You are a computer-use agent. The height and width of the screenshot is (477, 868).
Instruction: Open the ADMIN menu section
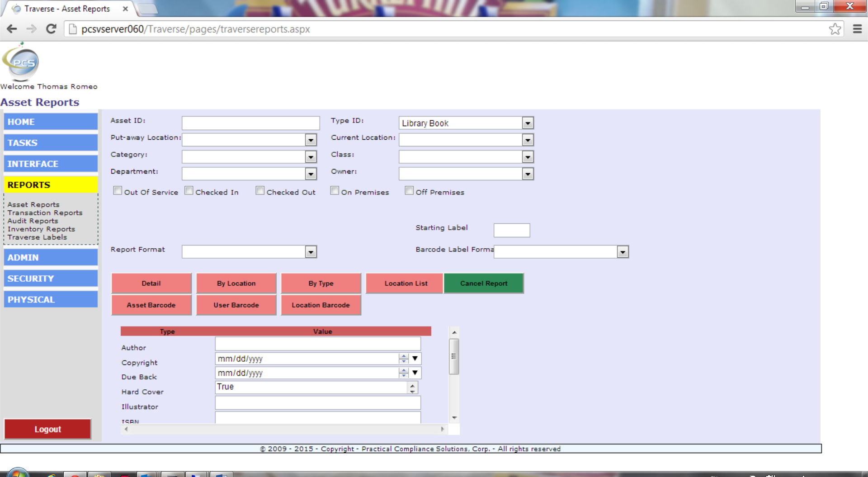tap(51, 257)
